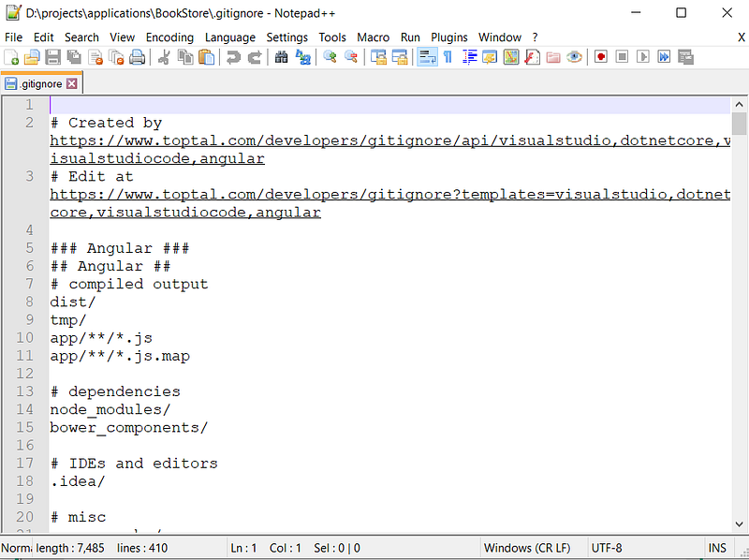Click the Close All documents toolbar icon
749x560 pixels.
(116, 57)
